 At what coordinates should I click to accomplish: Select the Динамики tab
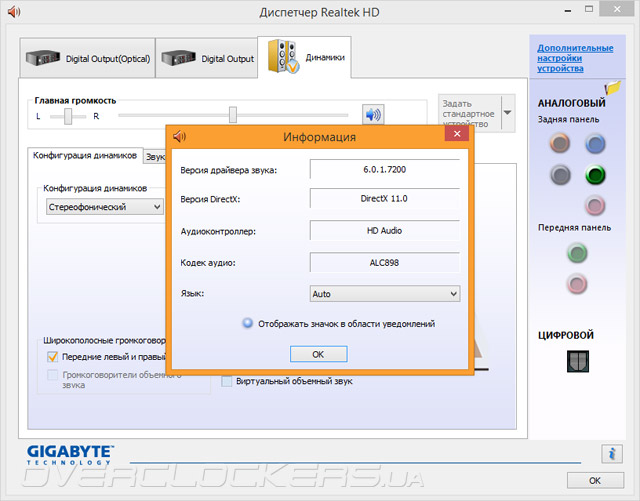304,57
